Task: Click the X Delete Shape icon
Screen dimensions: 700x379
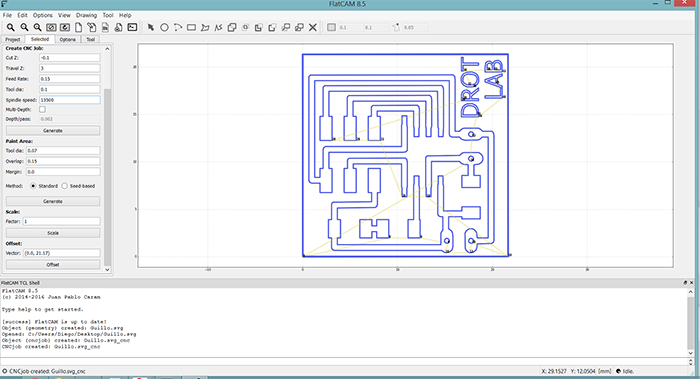Action: coord(312,27)
